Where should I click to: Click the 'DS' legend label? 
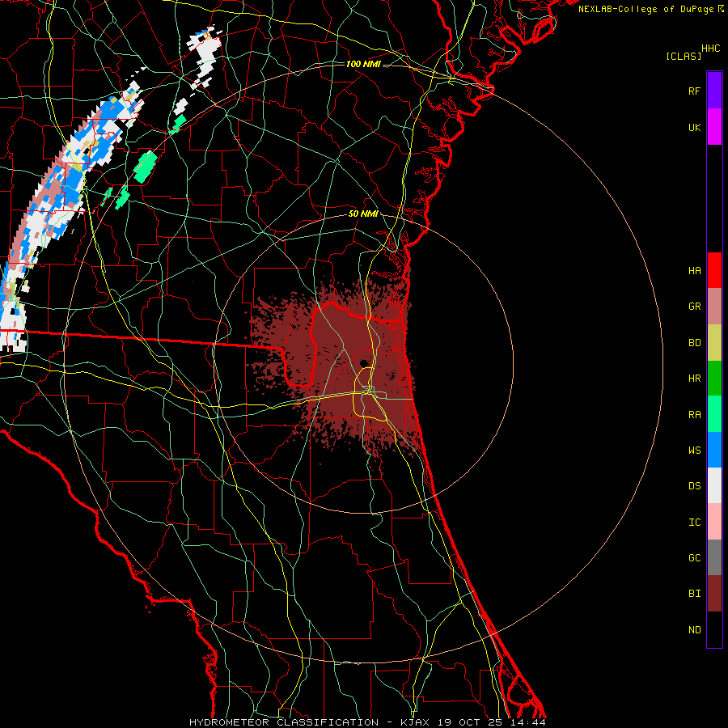point(695,485)
